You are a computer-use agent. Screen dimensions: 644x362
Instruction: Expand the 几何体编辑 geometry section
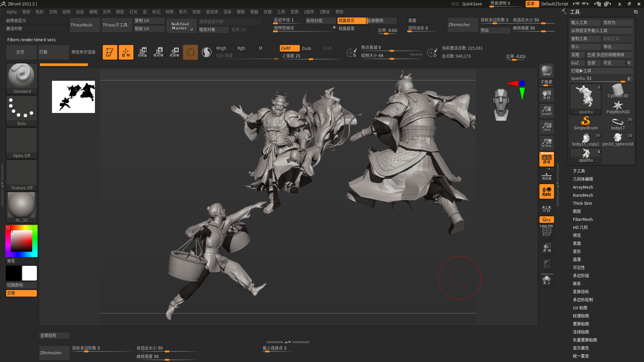coord(583,179)
